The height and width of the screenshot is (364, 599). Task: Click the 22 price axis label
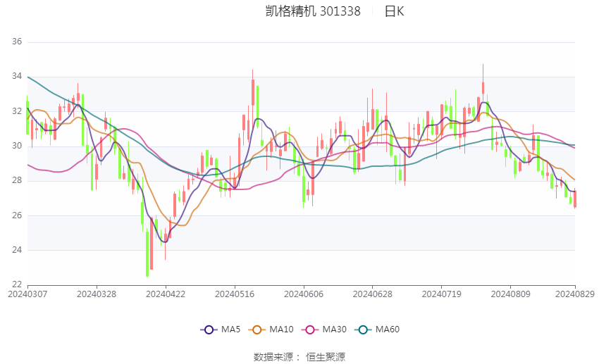[x=17, y=284]
